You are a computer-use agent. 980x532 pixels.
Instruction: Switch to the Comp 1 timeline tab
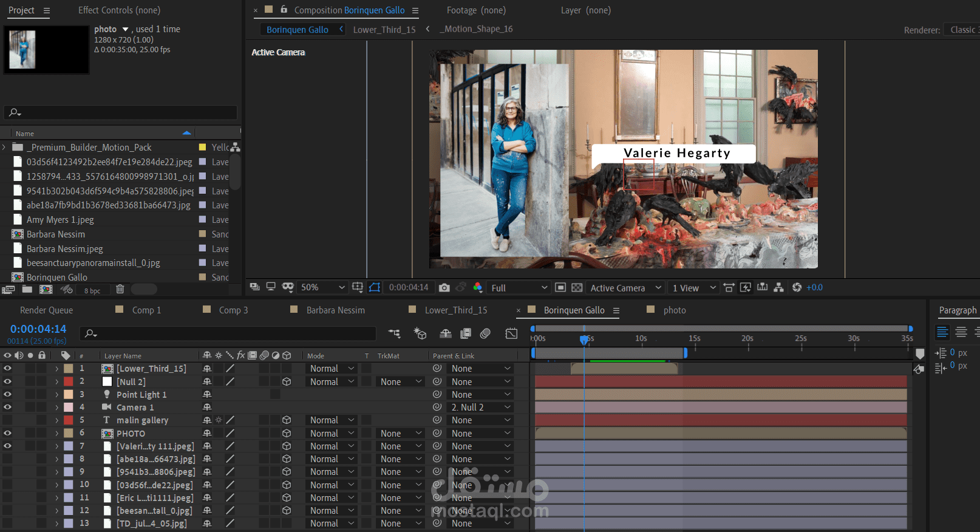(x=146, y=310)
